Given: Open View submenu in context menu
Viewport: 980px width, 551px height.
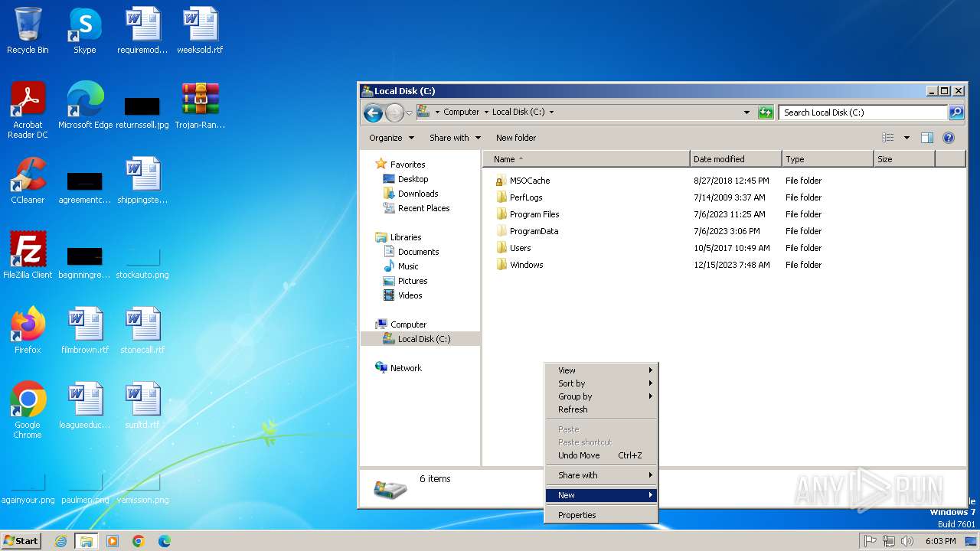Looking at the screenshot, I should [x=602, y=370].
